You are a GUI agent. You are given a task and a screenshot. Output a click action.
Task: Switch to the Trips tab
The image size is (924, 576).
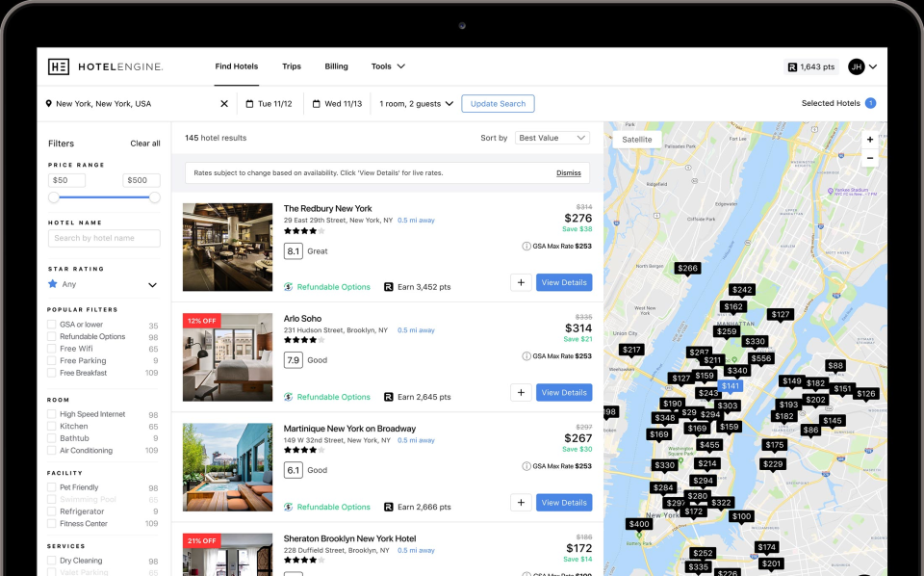(x=292, y=66)
